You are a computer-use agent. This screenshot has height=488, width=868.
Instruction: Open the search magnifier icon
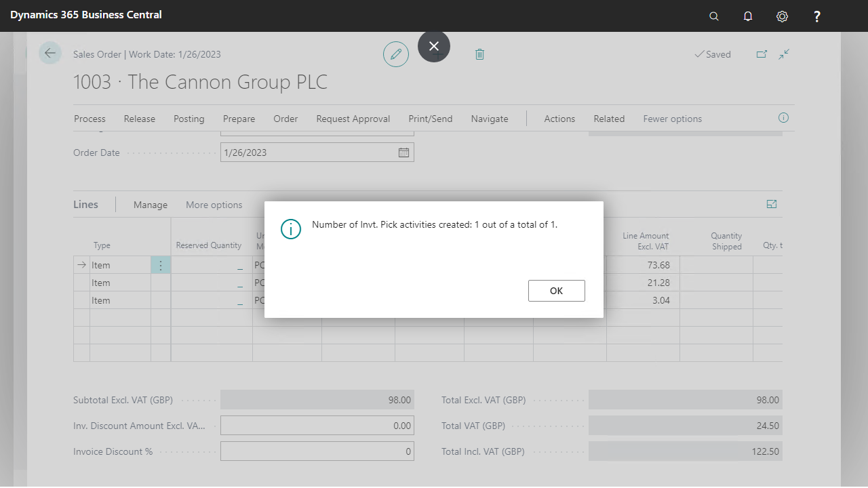(x=714, y=16)
